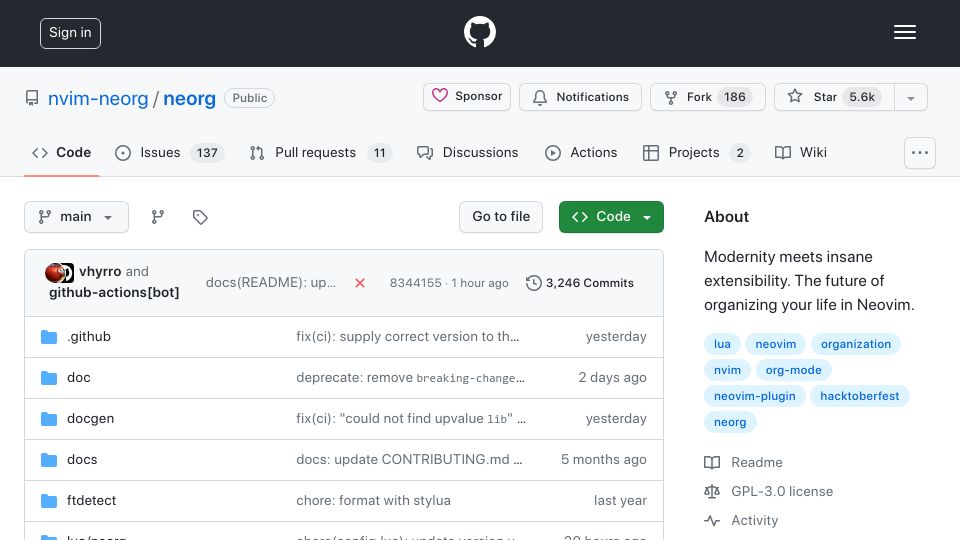Select the neovim topic tag
This screenshot has width=960, height=540.
(776, 344)
